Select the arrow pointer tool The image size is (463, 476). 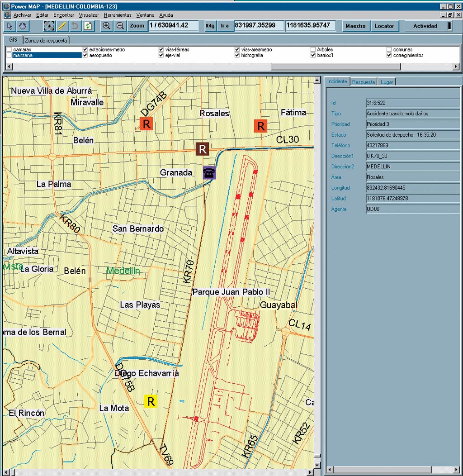[9, 26]
